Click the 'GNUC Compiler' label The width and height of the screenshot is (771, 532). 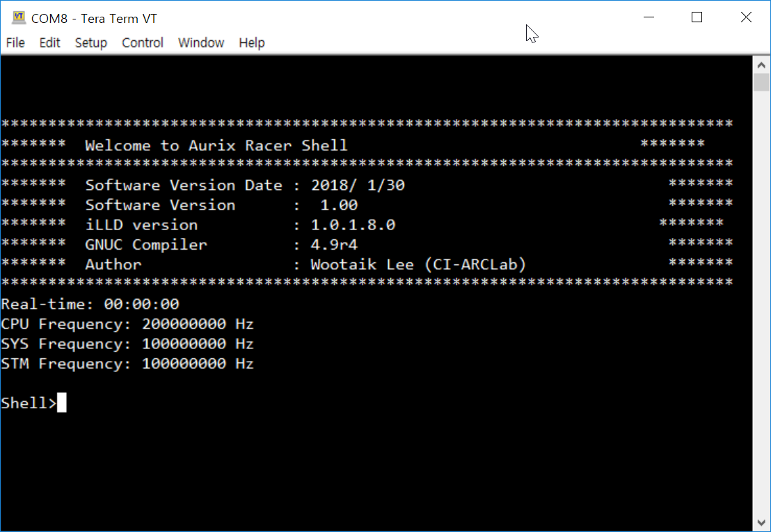click(x=146, y=245)
